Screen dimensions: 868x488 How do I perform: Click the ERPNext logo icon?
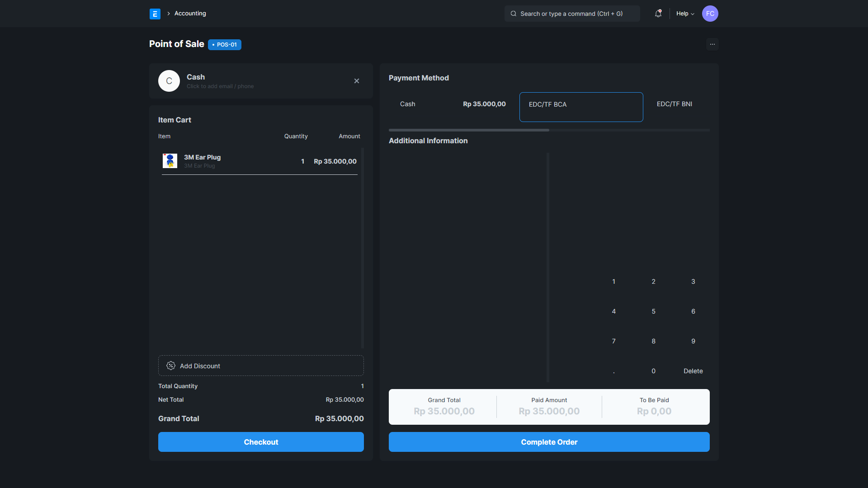point(155,14)
